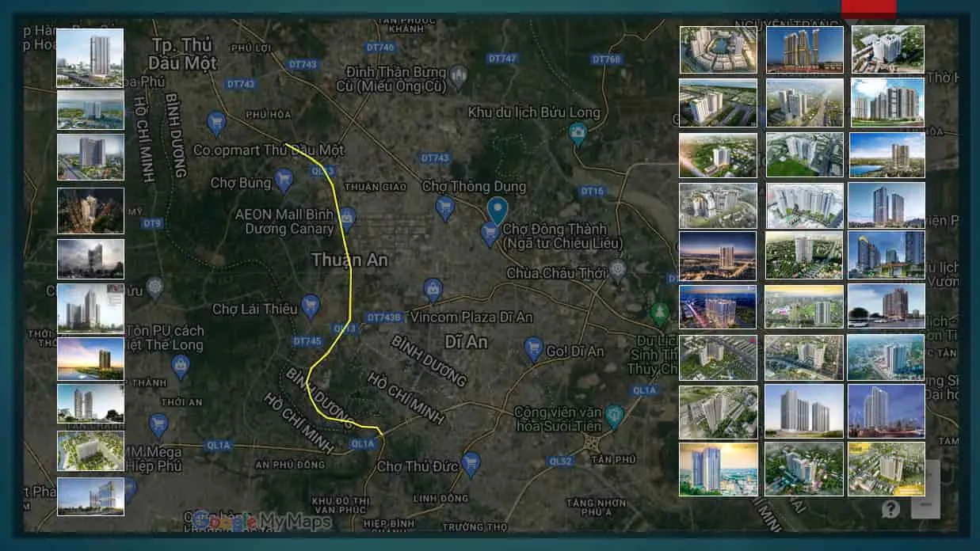Open top-left thumbnail in right image grid
This screenshot has height=551, width=980.
click(718, 49)
